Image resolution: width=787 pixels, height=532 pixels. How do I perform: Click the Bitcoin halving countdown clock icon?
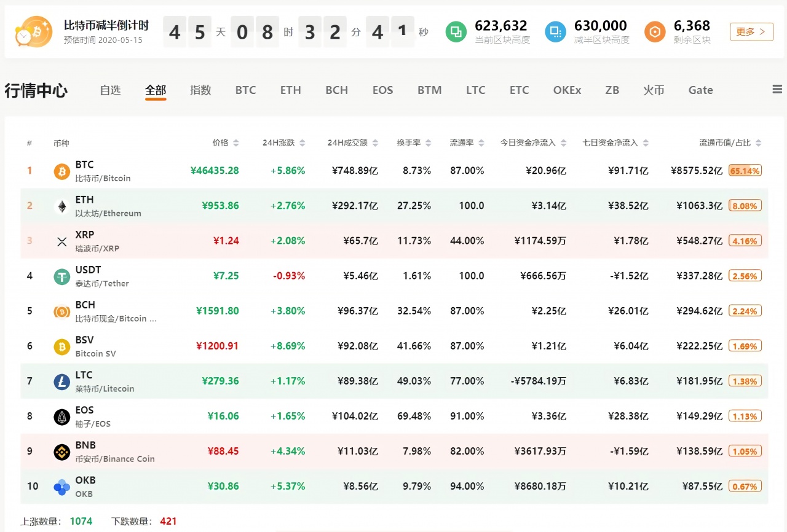[x=34, y=32]
